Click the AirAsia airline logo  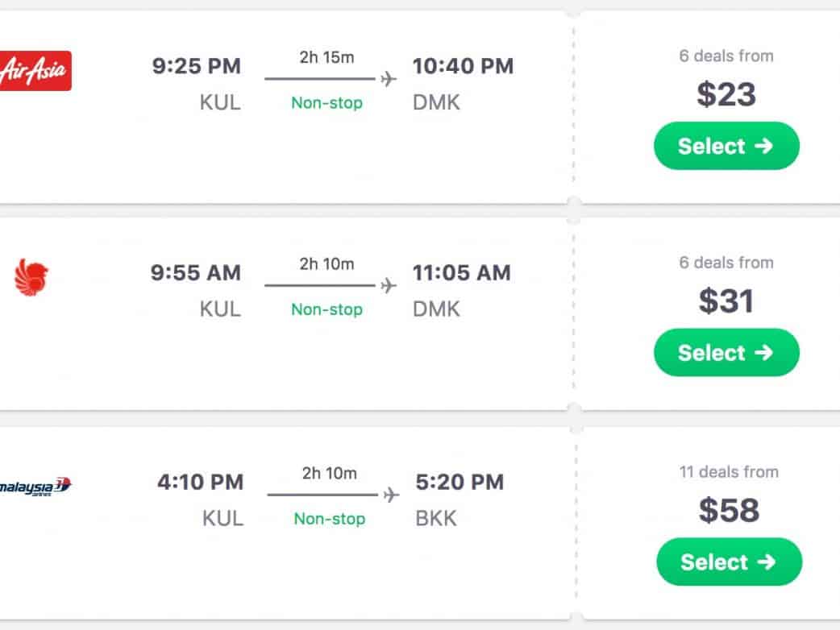[35, 71]
